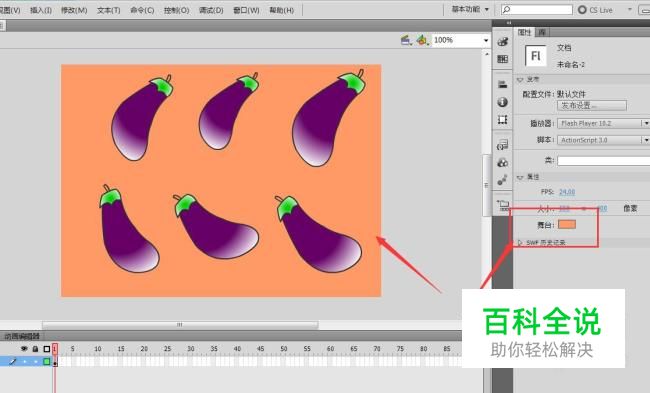Viewport: 650px width, 393px height.
Task: Select the keyframe in frame 1
Action: (55, 362)
